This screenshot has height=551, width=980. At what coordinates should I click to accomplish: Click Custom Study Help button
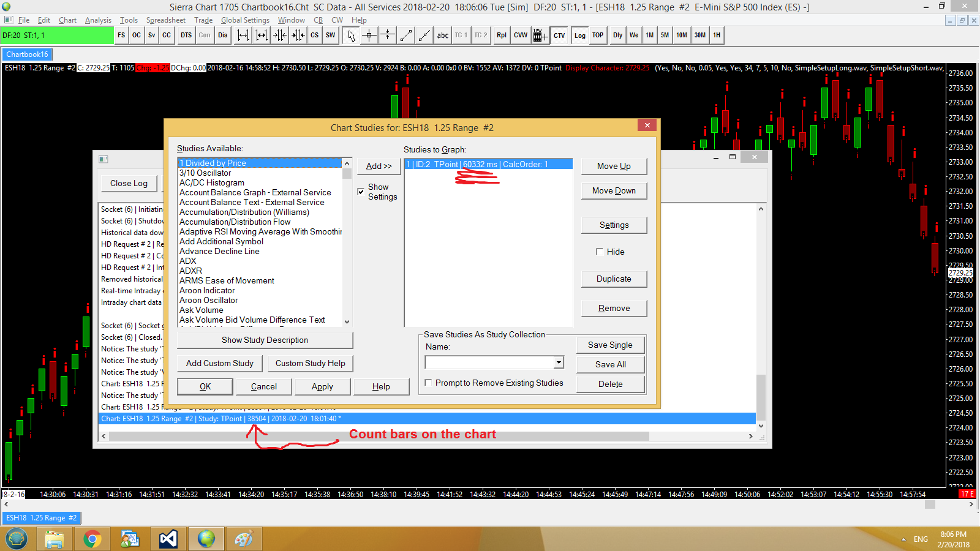[310, 363]
